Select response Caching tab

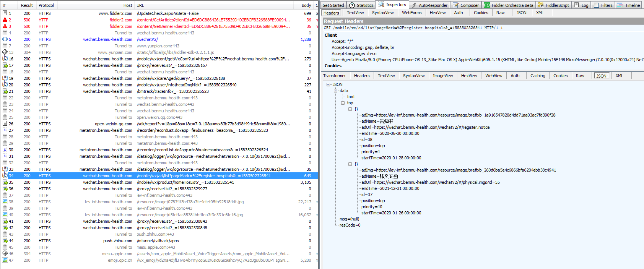click(x=537, y=76)
